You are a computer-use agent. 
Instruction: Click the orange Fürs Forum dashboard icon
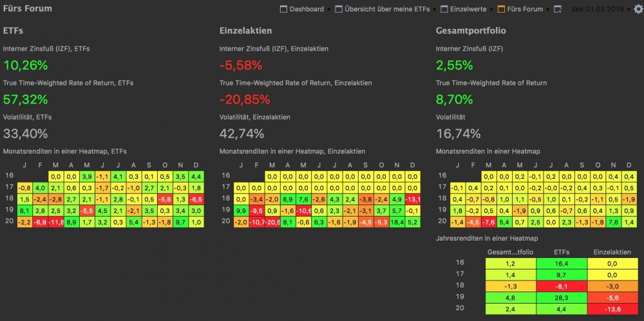501,9
